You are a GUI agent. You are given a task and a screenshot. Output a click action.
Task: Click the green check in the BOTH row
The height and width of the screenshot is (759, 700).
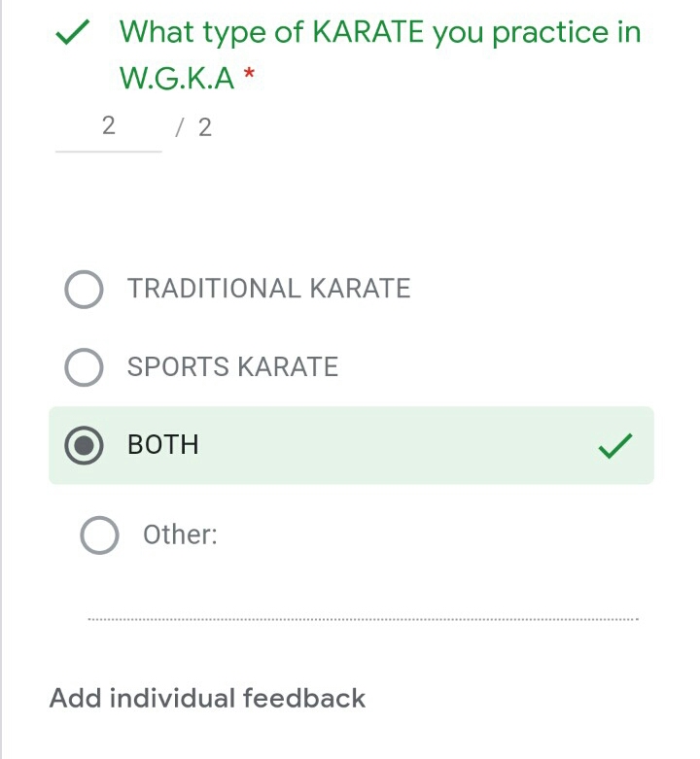point(614,446)
